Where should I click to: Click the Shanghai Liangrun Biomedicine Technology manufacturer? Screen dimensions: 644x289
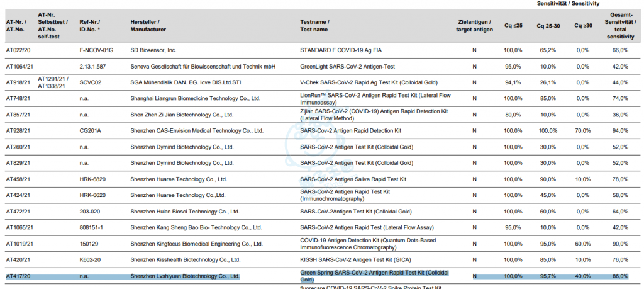pyautogui.click(x=195, y=99)
